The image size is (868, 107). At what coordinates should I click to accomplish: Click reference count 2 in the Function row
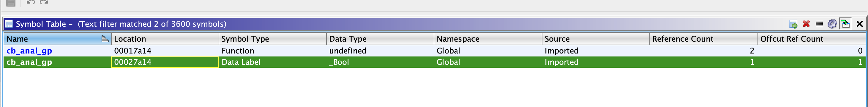[x=703, y=51]
